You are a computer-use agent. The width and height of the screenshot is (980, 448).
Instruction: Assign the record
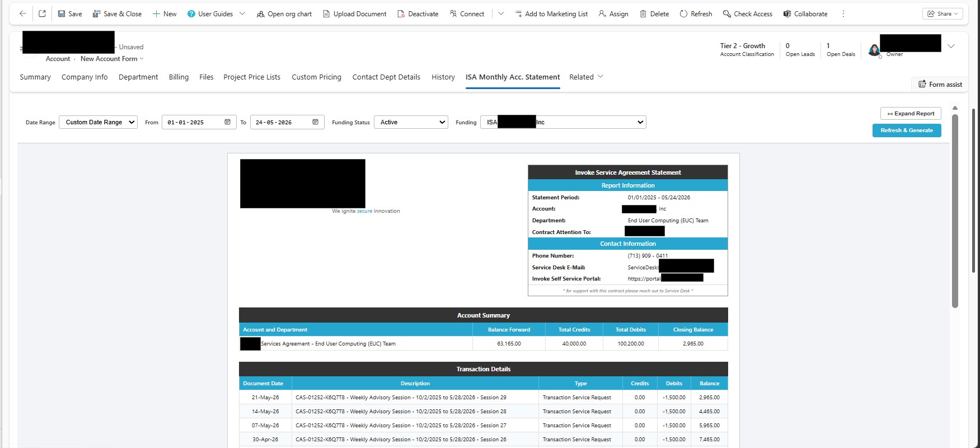click(x=613, y=13)
